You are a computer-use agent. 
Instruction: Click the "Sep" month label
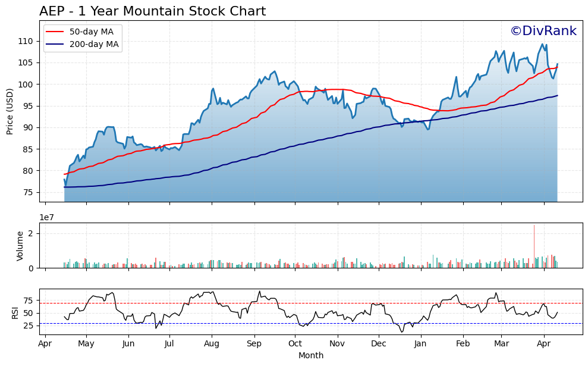(254, 344)
